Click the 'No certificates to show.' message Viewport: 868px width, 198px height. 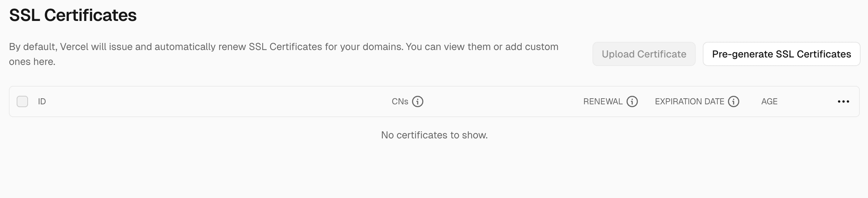pos(434,135)
